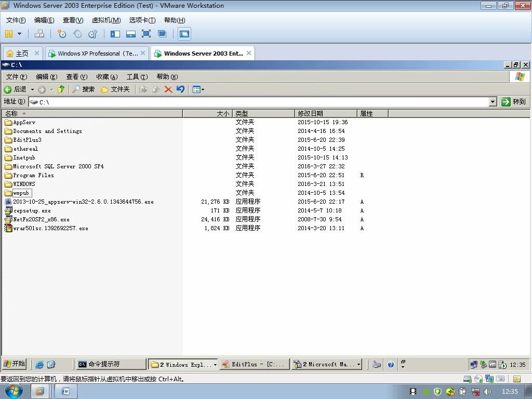Open the 命令提示符 taskbar button

click(x=110, y=364)
